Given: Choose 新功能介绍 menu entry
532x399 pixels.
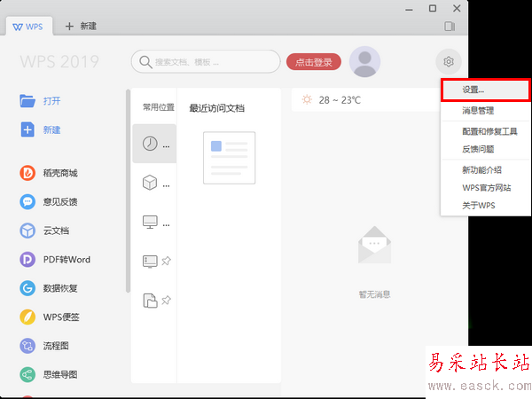Looking at the screenshot, I should click(486, 170).
